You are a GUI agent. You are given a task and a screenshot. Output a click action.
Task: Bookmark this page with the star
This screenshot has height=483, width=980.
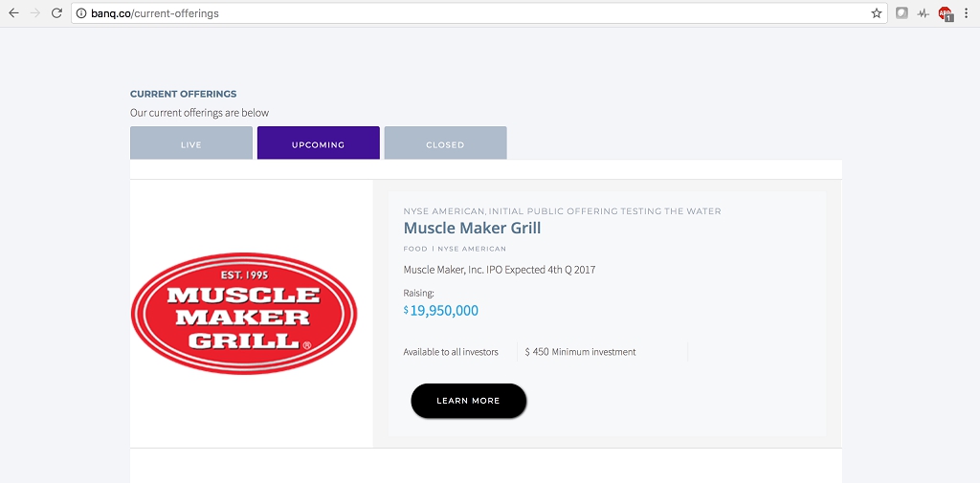coord(876,13)
